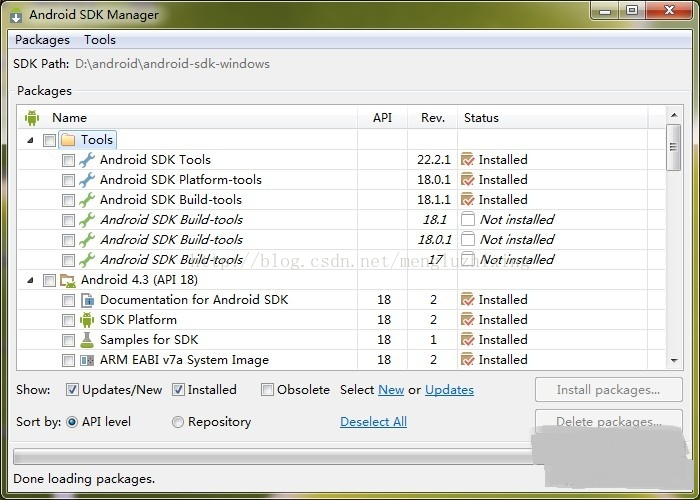The width and height of the screenshot is (700, 500).
Task: Untick the Installed show filter checkbox
Action: pos(178,390)
